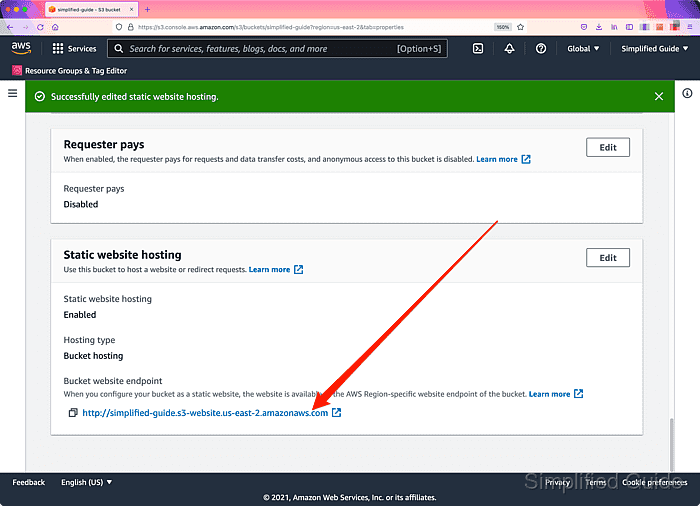Reload the page with refresh icon
The height and width of the screenshot is (506, 700).
point(40,27)
